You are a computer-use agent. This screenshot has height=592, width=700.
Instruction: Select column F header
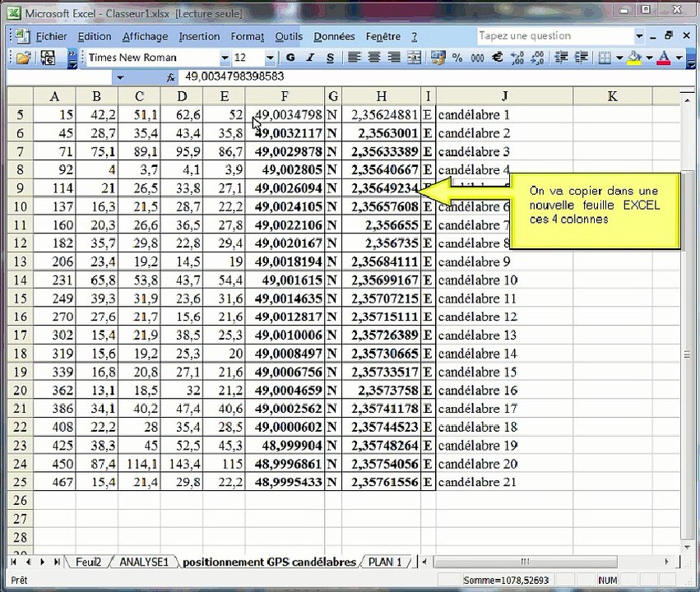point(285,96)
